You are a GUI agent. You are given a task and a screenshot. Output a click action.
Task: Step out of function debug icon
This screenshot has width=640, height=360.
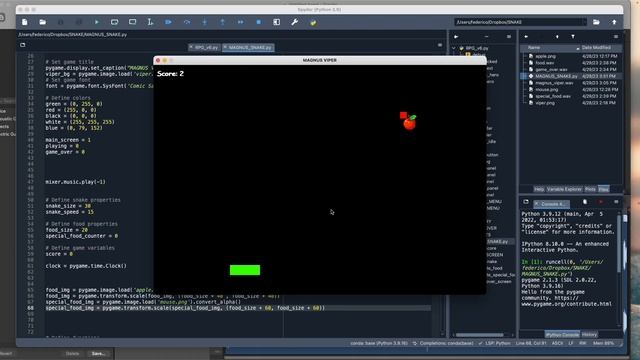[x=222, y=22]
